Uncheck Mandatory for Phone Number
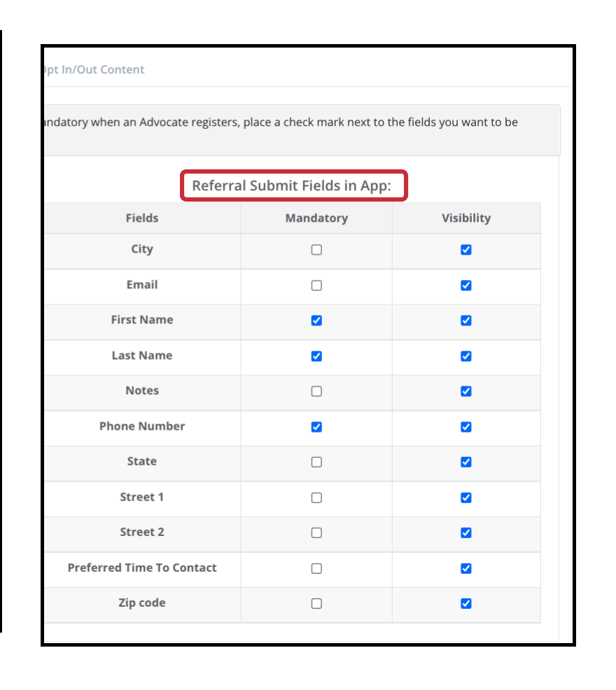Screen dimensions: 616x690 (x=316, y=427)
